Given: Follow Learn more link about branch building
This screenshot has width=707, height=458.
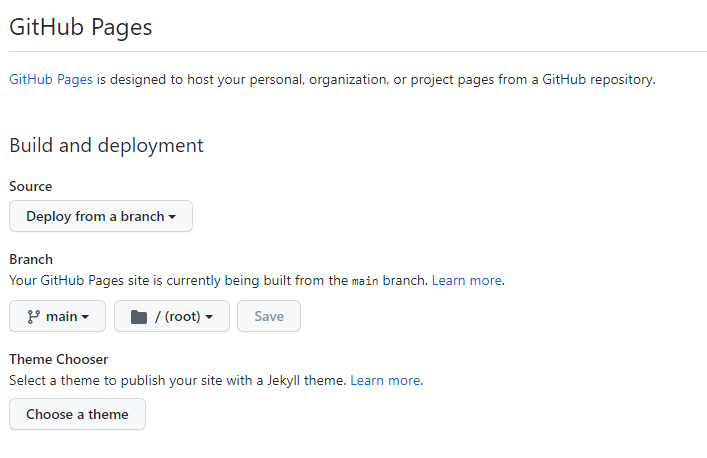Looking at the screenshot, I should point(467,280).
